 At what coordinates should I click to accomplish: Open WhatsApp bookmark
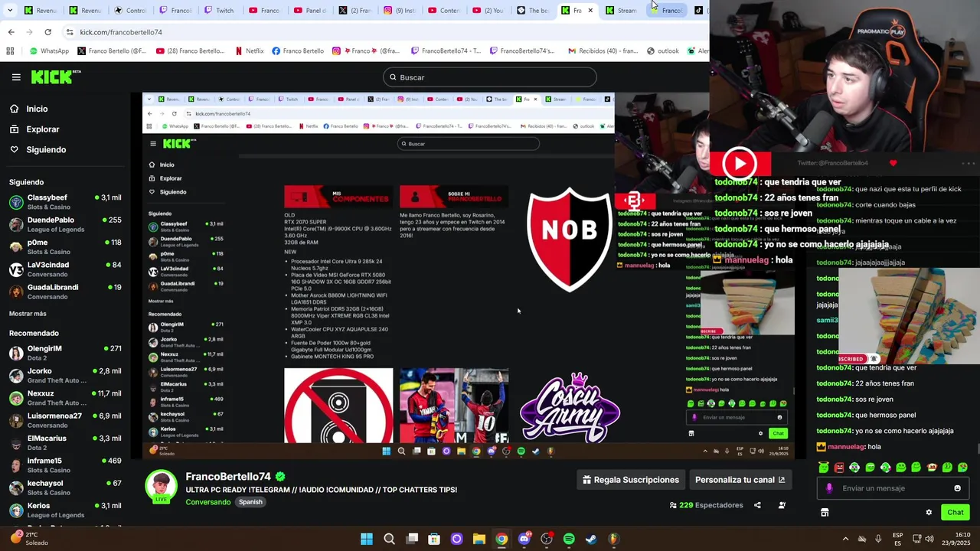(x=49, y=51)
